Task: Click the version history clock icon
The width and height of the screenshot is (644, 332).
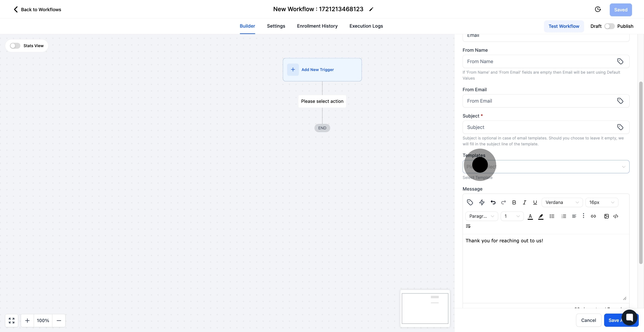Action: (598, 9)
